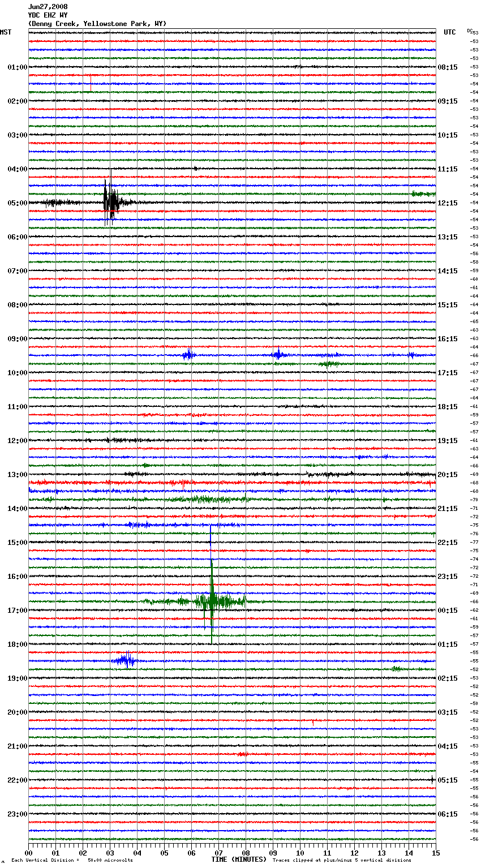Click the 22:15 UTC time label
This screenshot has height=868, width=481.
(448, 543)
